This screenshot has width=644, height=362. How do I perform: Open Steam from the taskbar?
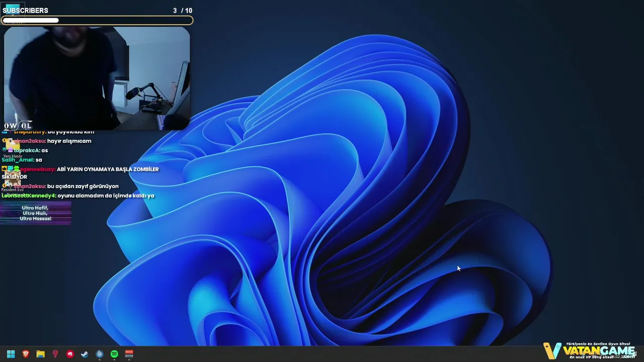coord(85,354)
